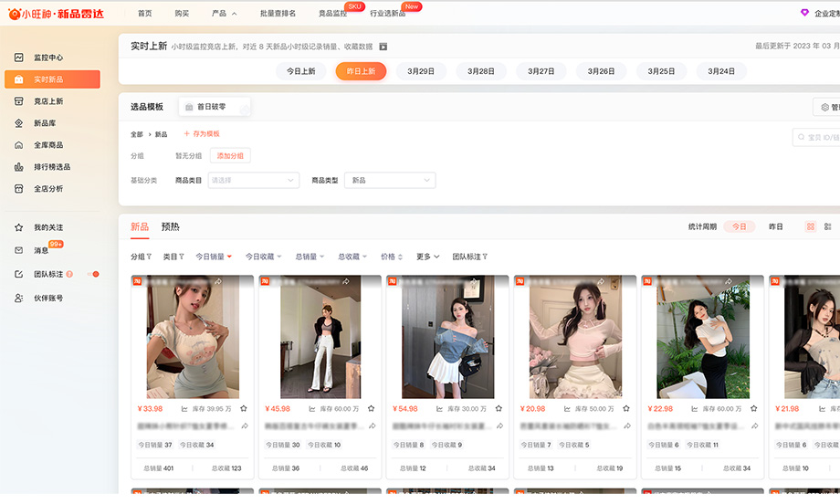
Task: Open 行业选新品 with New badge
Action: [x=387, y=14]
